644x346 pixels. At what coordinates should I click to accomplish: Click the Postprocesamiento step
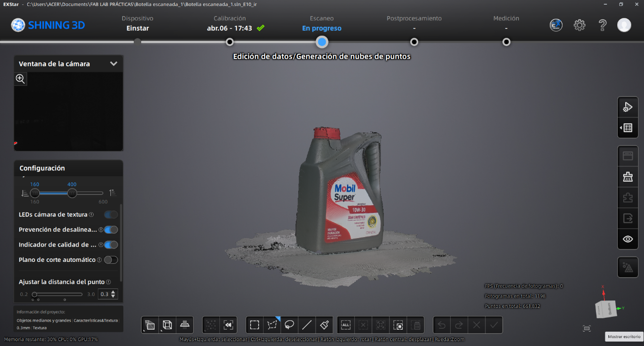pos(414,23)
